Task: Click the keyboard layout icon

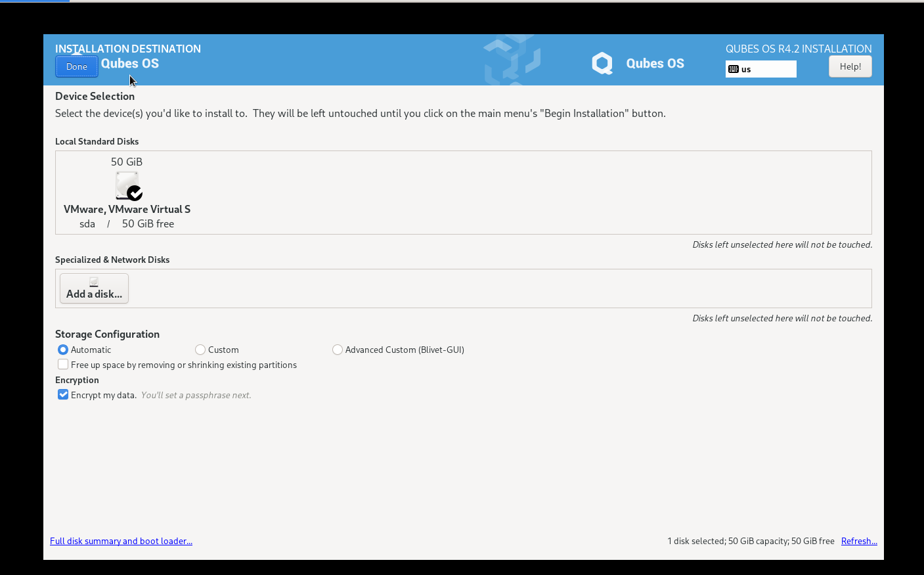Action: [x=734, y=69]
